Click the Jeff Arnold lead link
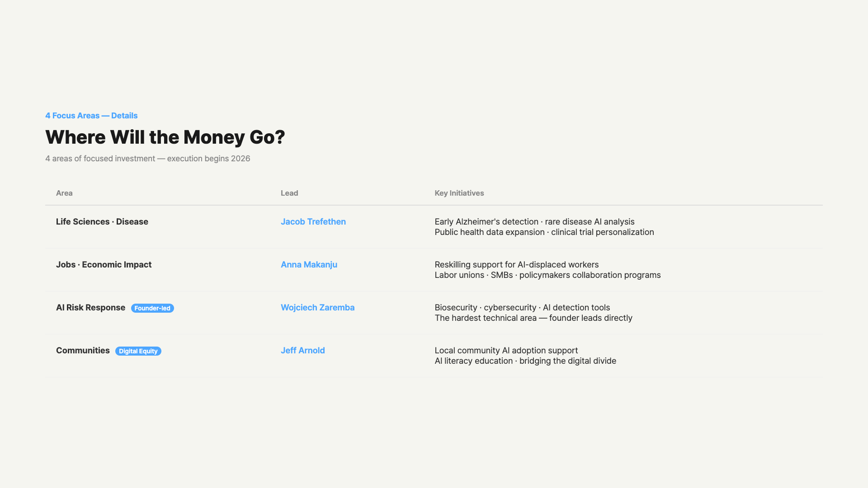This screenshot has width=868, height=488. click(x=302, y=351)
